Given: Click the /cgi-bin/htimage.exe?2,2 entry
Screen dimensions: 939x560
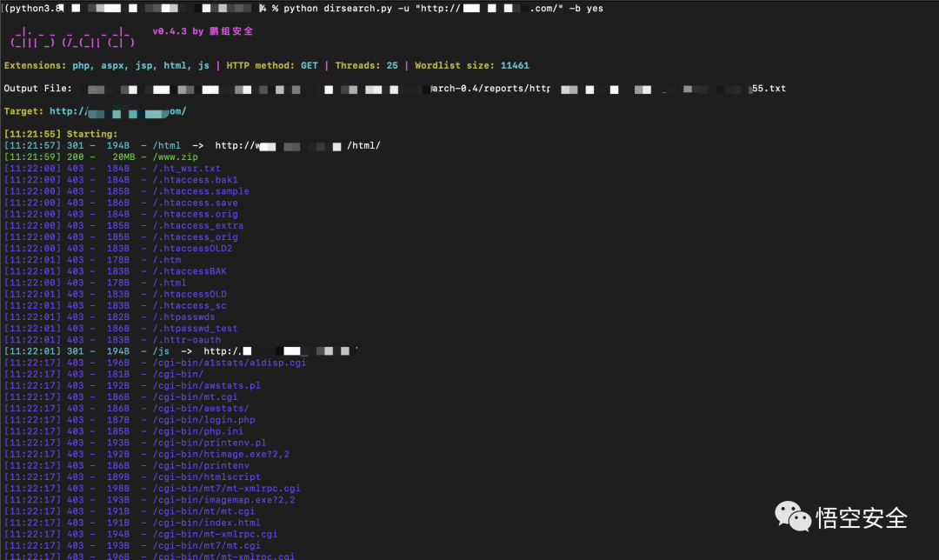Looking at the screenshot, I should (x=221, y=454).
